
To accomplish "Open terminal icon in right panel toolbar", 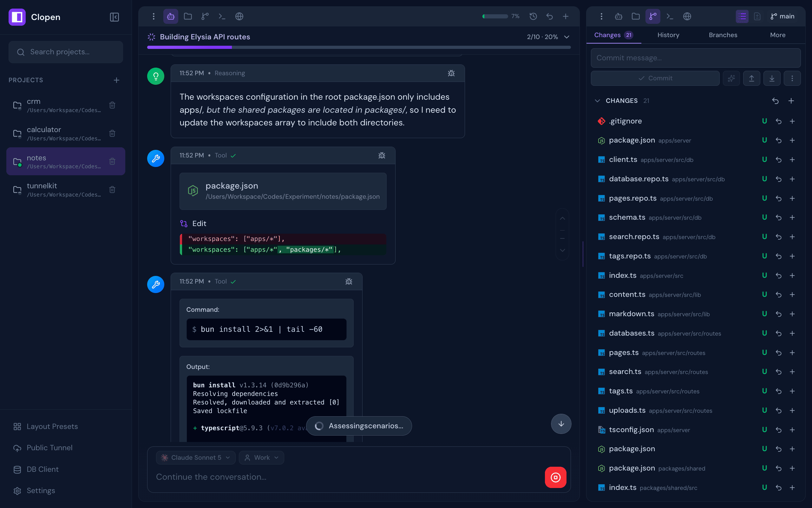I will (x=670, y=16).
